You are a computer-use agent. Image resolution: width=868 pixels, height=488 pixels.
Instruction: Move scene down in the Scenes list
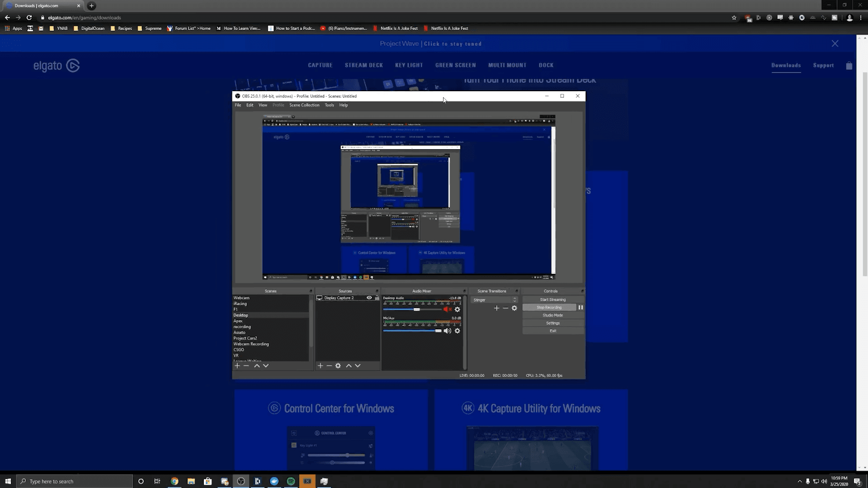click(266, 366)
